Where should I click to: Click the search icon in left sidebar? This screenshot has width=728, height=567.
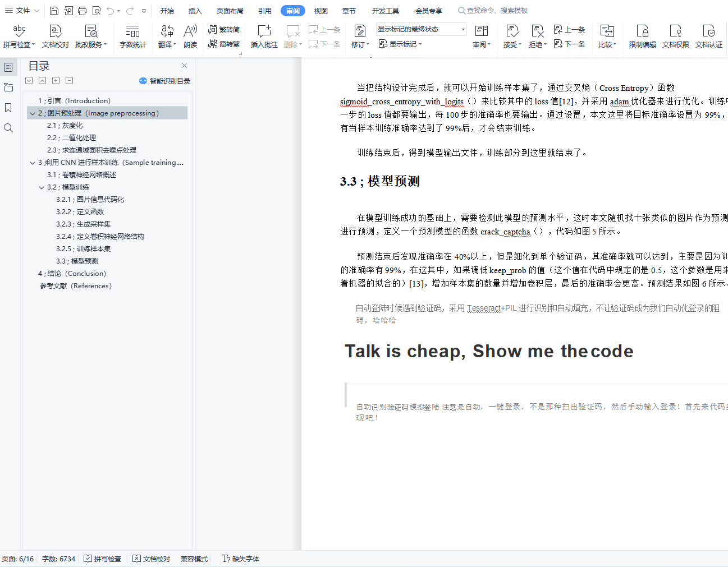tap(8, 128)
